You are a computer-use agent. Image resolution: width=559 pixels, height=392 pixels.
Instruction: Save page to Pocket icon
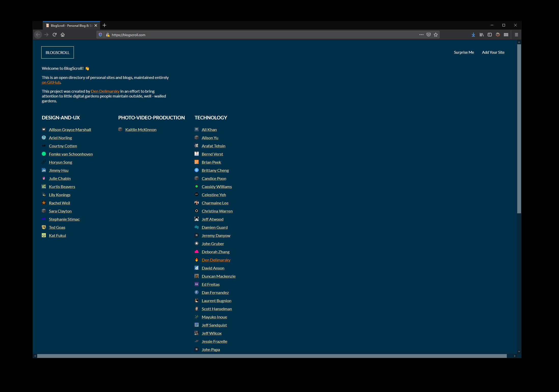(x=429, y=35)
